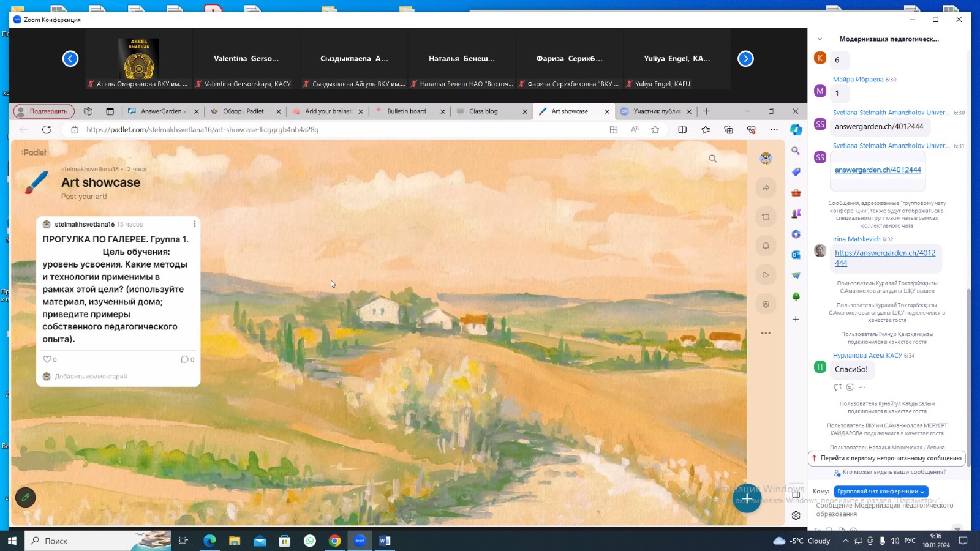980x551 pixels.
Task: Click the green pencil edit icon
Action: point(26,498)
